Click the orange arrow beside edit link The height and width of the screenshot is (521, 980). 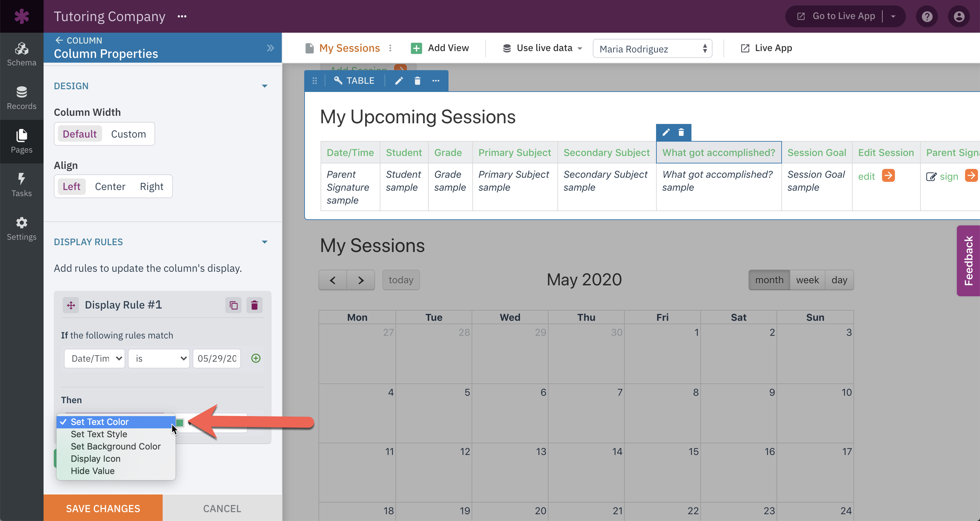[888, 176]
